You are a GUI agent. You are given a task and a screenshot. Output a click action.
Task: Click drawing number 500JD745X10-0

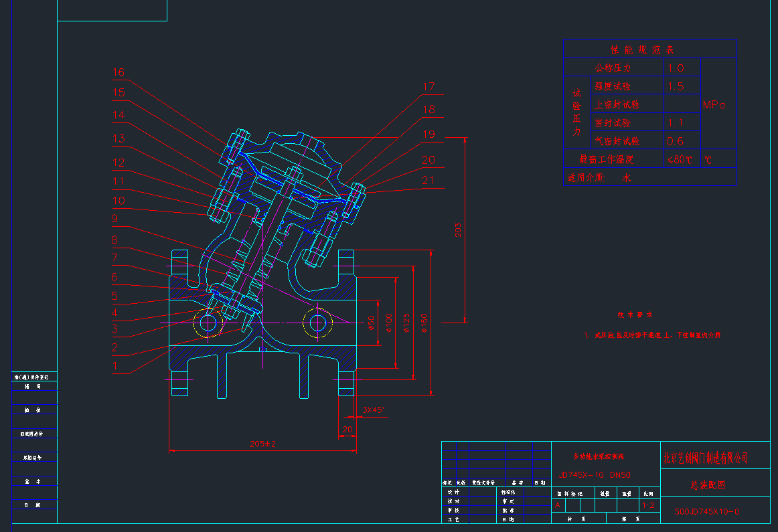coord(706,511)
